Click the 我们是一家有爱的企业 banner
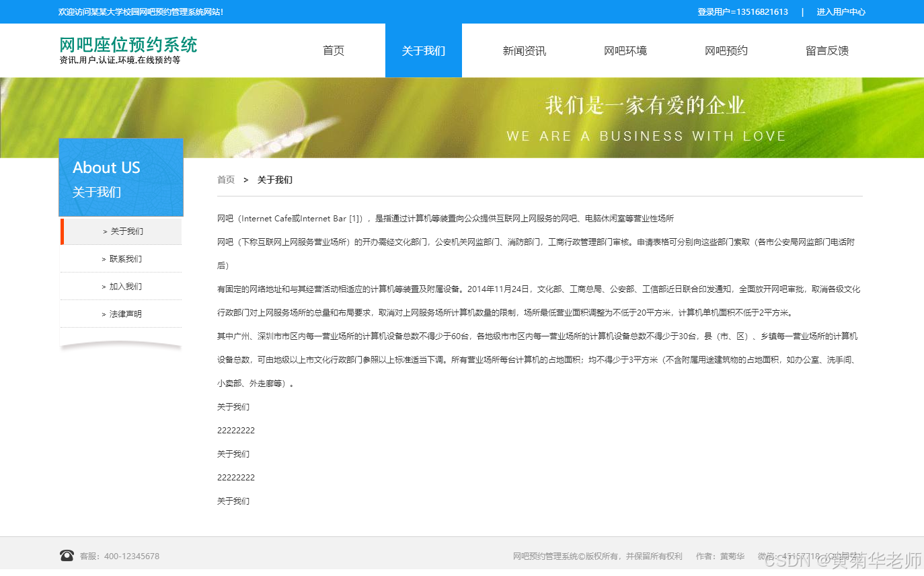Image resolution: width=924 pixels, height=576 pixels. pyautogui.click(x=646, y=105)
